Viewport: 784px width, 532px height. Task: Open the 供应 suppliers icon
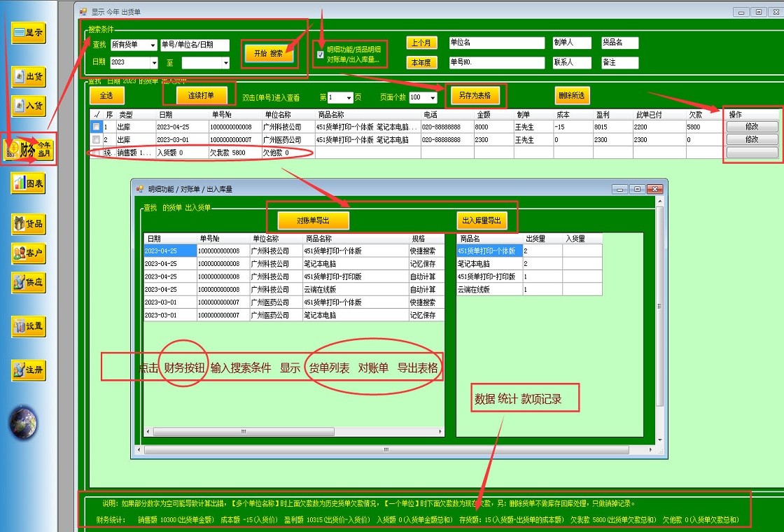pos(28,283)
